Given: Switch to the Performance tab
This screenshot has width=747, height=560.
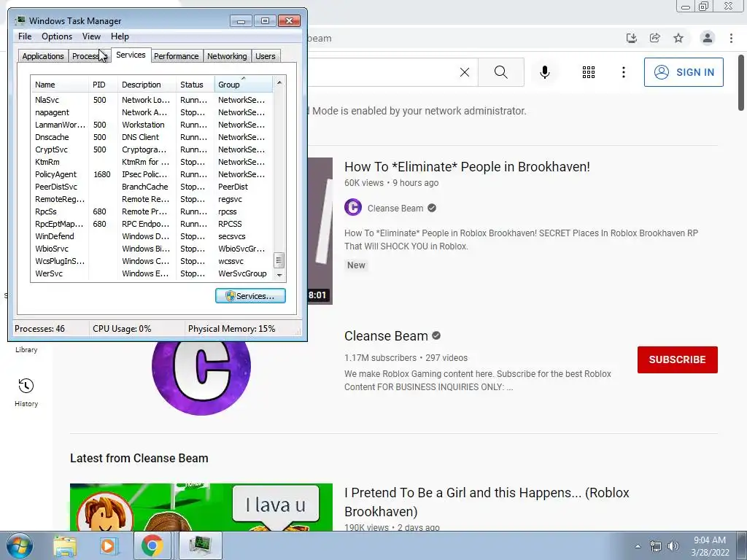Looking at the screenshot, I should [x=176, y=55].
